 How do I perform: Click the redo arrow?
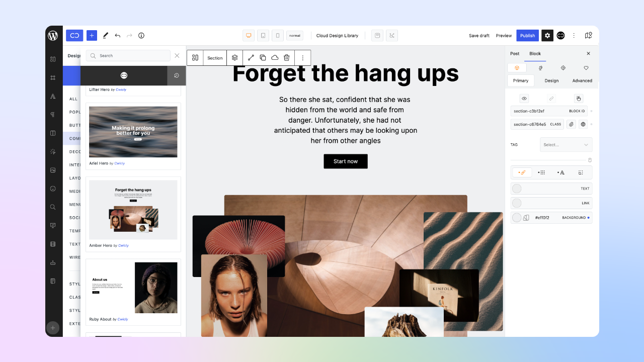(129, 36)
